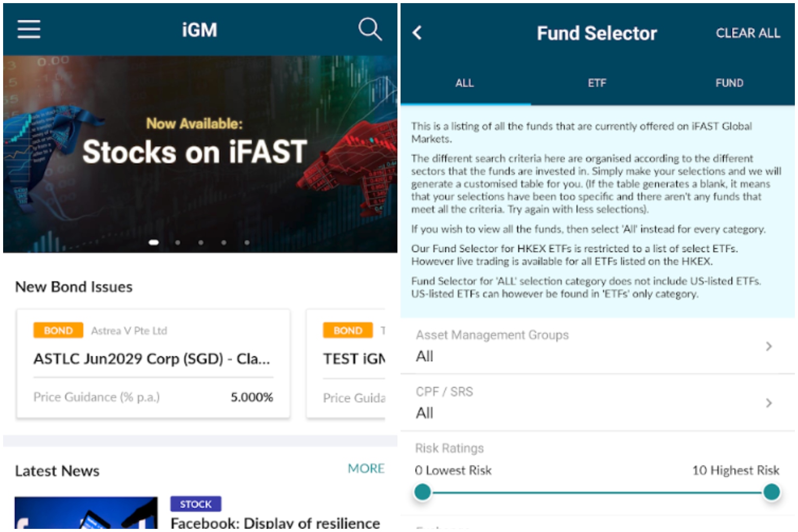798x532 pixels.
Task: Select the last carousel dot indicator
Action: click(247, 243)
